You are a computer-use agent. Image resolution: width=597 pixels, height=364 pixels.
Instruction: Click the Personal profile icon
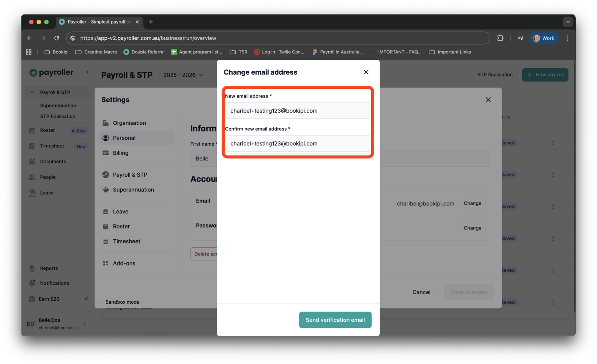coord(106,138)
